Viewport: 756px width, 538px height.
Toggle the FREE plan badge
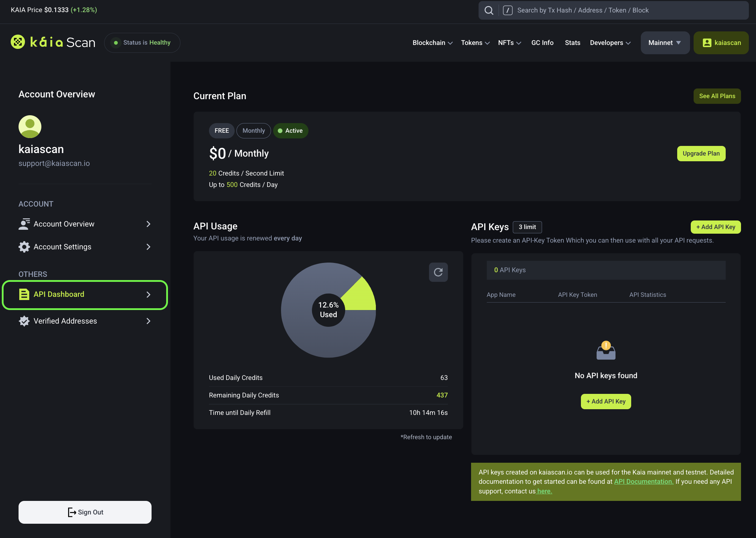[221, 130]
